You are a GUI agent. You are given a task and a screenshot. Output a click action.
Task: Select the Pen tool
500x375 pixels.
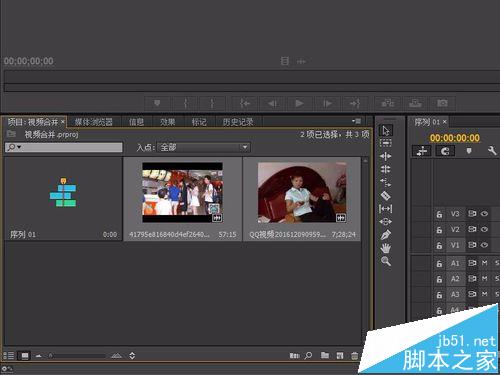pyautogui.click(x=386, y=235)
